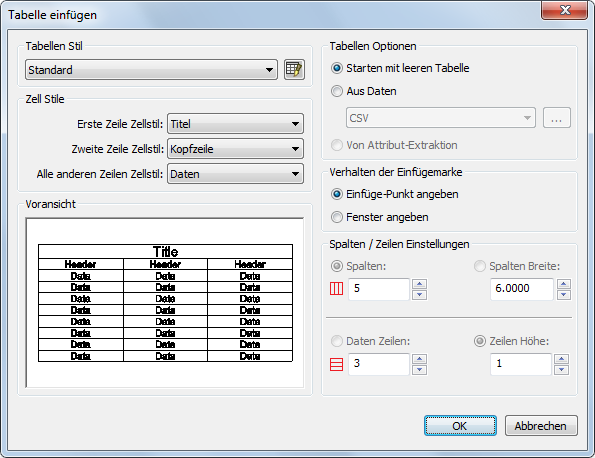Expand Alle anderen Zeilen Zellstil dropdown
Image resolution: width=595 pixels, height=458 pixels.
coord(235,174)
